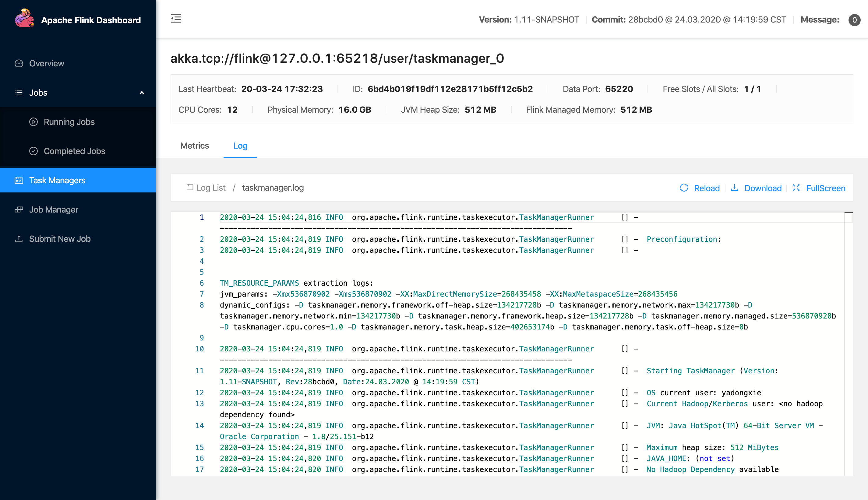Click the Reload refresh icon

point(684,188)
